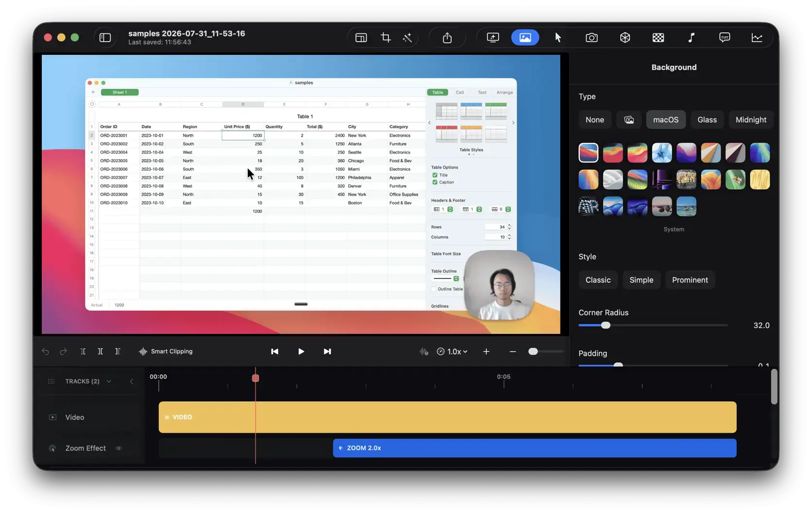Screen dimensions: 812x514
Task: Skip to previous frame marker
Action: (x=274, y=351)
